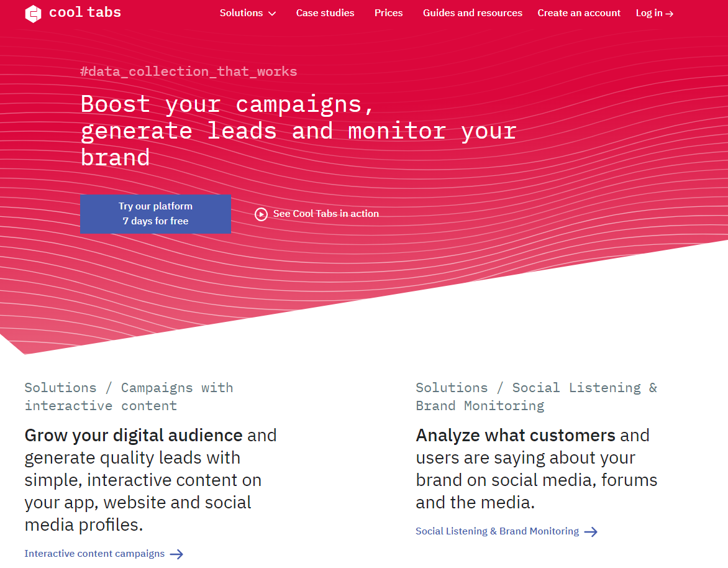
Task: Click arrow icon after Interactive content campaigns
Action: tap(176, 554)
